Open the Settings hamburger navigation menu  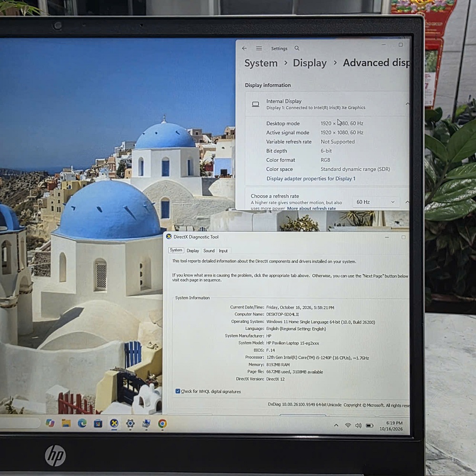coord(259,48)
